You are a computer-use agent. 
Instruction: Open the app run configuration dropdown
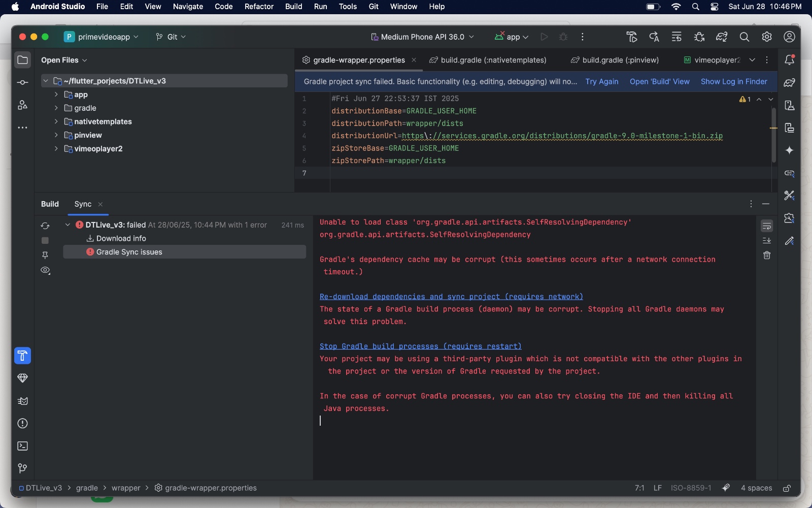tap(512, 37)
